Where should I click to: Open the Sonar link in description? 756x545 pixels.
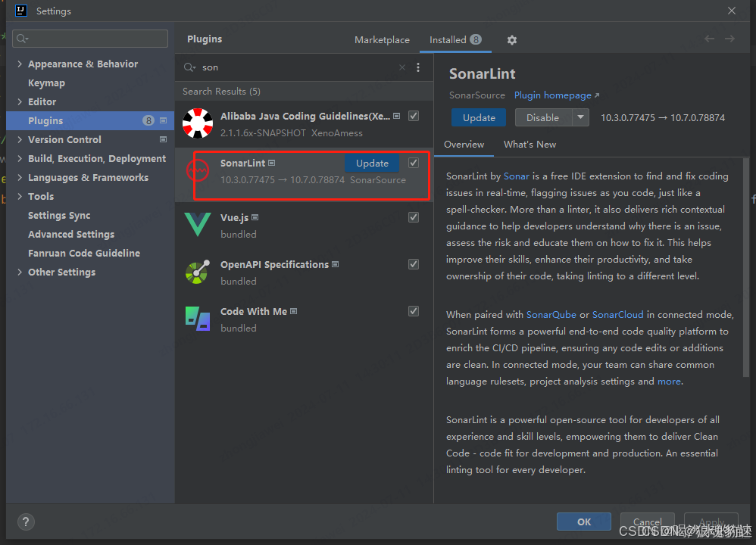coord(517,176)
